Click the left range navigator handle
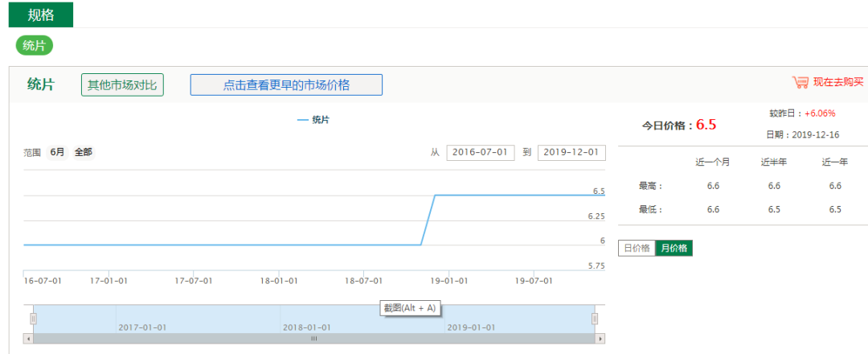 click(33, 319)
